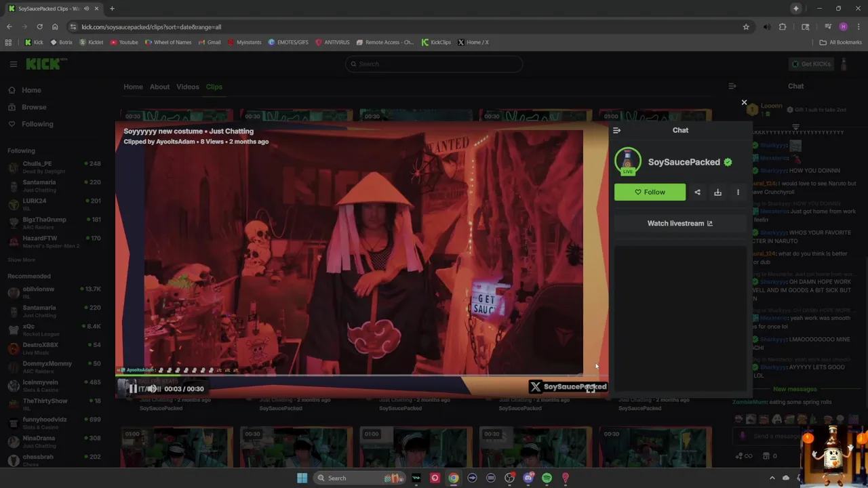
Task: Open Windows Start menu
Action: (302, 478)
